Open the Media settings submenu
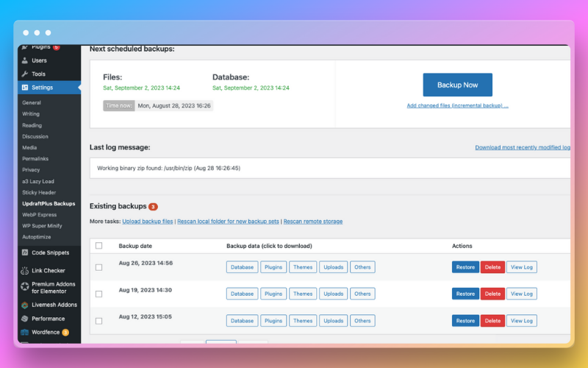This screenshot has width=588, height=368. point(29,148)
